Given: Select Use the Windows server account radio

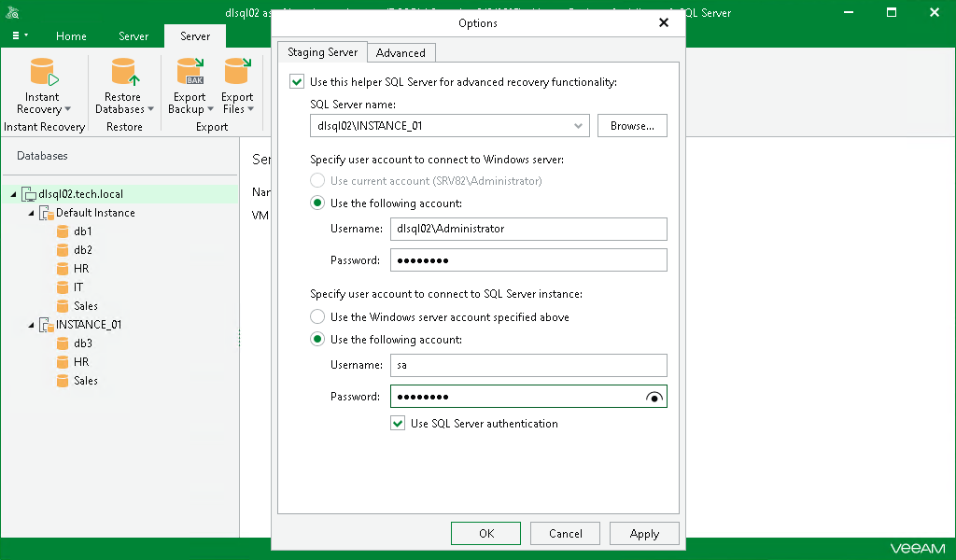Looking at the screenshot, I should coord(317,317).
